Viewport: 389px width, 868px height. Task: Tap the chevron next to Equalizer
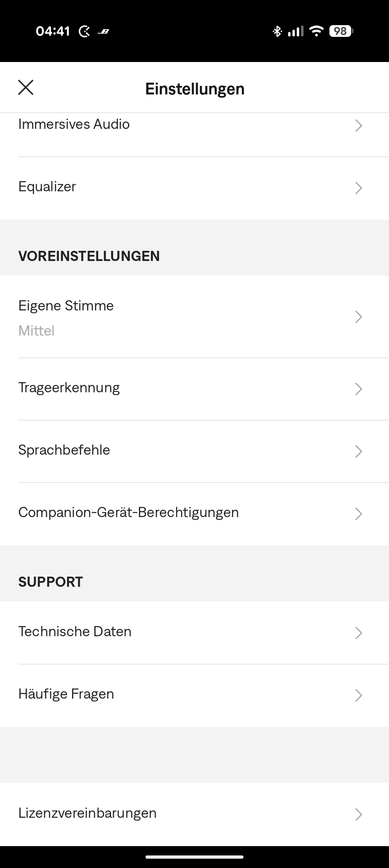[x=358, y=188]
